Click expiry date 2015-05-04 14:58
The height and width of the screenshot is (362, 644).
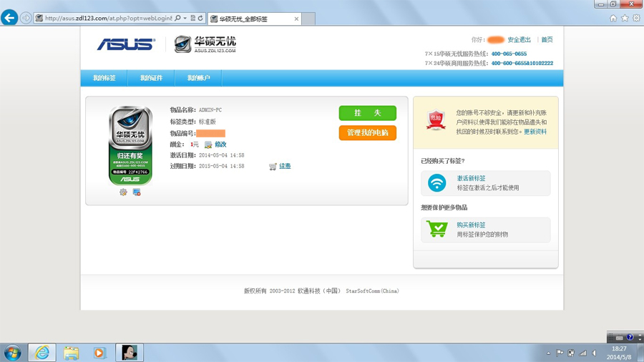click(x=221, y=166)
